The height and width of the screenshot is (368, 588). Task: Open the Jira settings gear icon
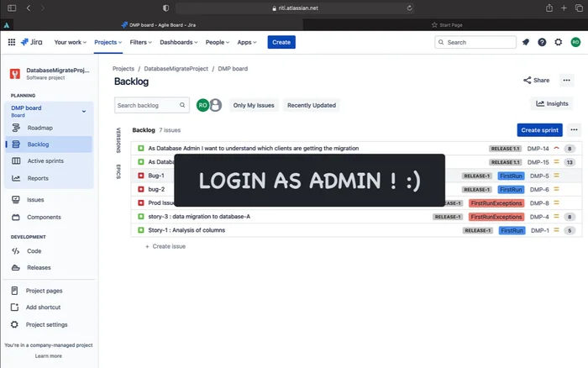point(559,42)
